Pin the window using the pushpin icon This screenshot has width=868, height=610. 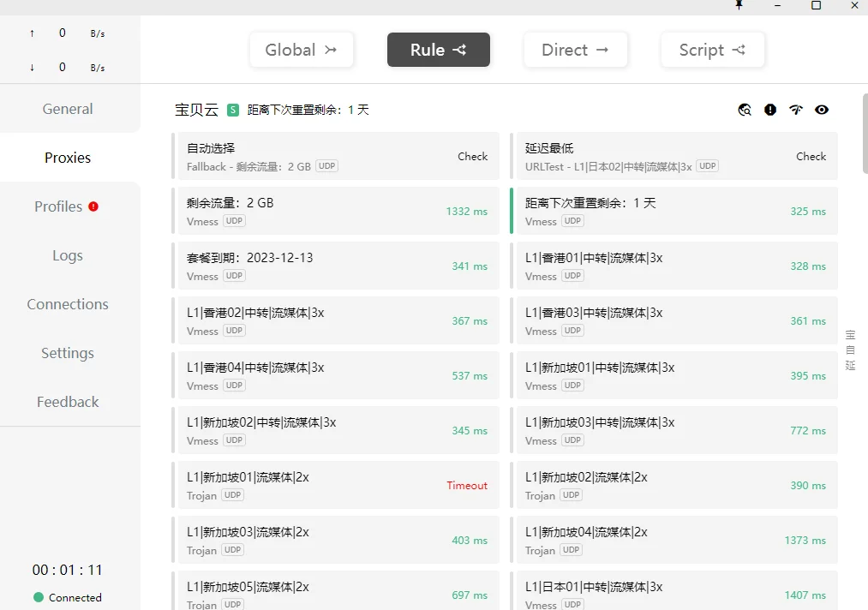(739, 5)
